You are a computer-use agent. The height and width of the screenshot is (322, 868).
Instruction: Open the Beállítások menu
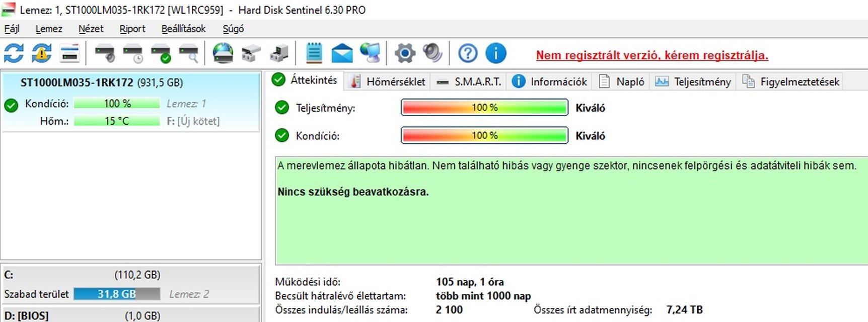point(183,29)
